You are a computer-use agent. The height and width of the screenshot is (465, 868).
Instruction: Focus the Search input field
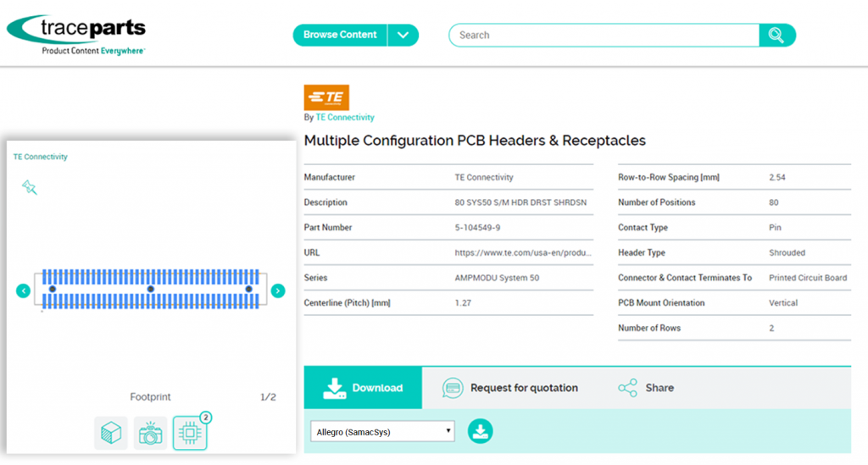604,35
